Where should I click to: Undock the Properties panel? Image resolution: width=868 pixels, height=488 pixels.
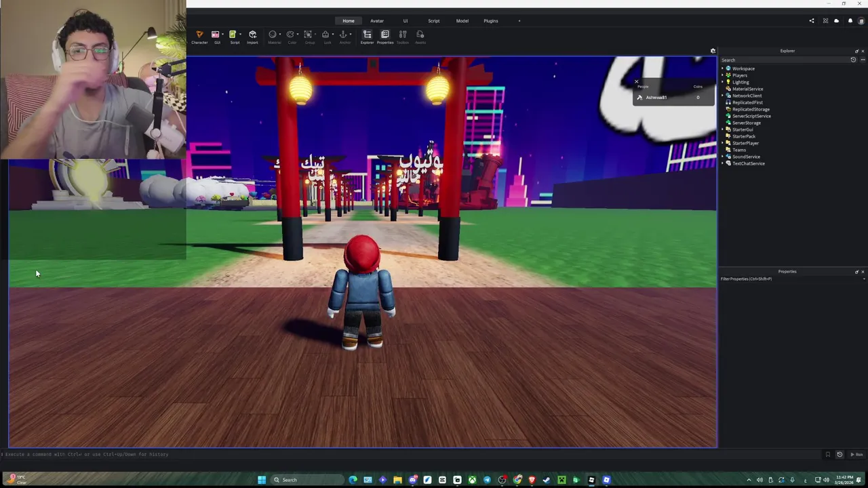[x=856, y=271]
